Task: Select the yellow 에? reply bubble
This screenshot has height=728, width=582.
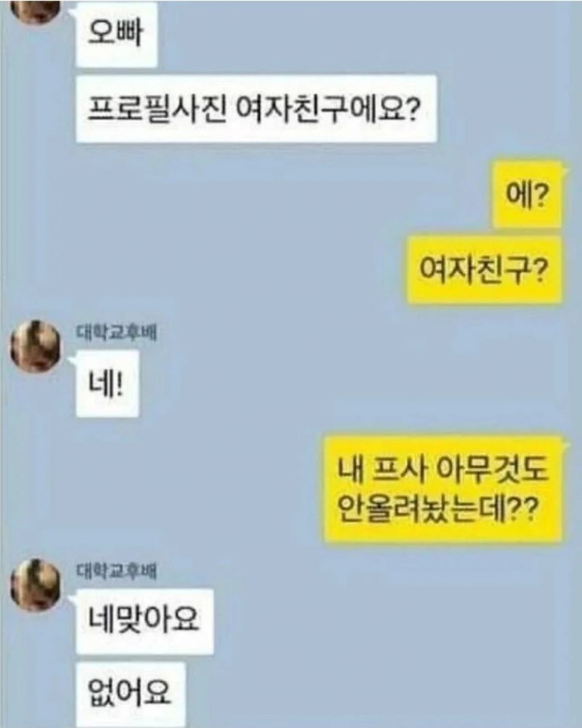Action: [527, 194]
